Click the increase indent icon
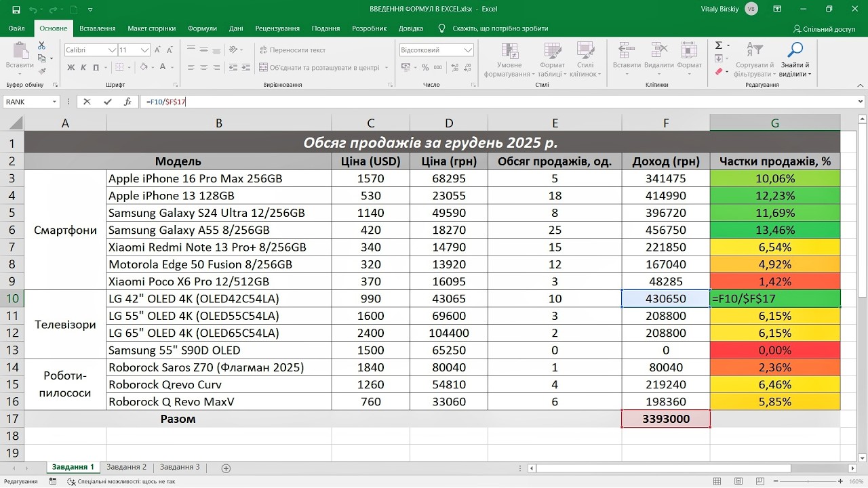 tap(248, 67)
